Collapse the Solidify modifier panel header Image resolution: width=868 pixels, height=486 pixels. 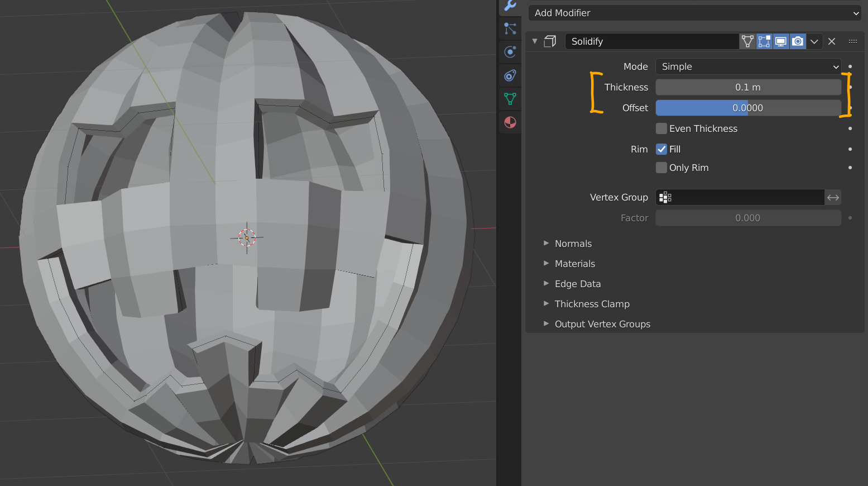[x=535, y=41]
